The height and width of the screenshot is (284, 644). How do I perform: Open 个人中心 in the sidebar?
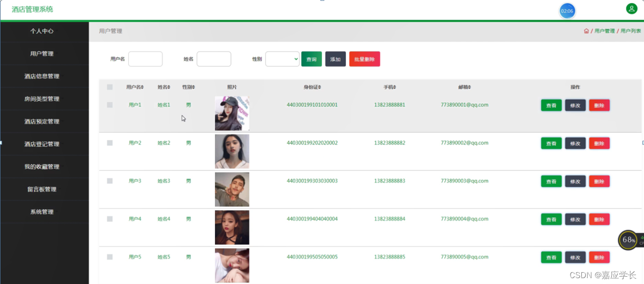point(42,31)
